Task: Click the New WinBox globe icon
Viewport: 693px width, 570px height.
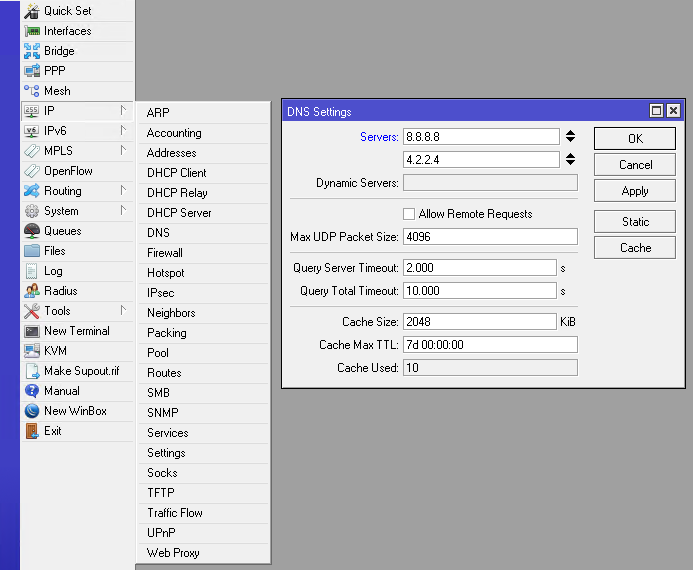Action: 32,411
